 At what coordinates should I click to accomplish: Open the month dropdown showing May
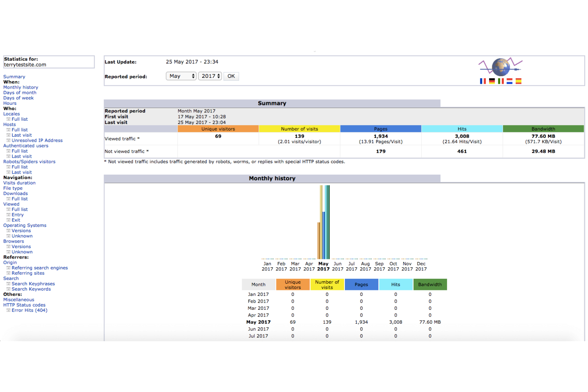click(181, 76)
